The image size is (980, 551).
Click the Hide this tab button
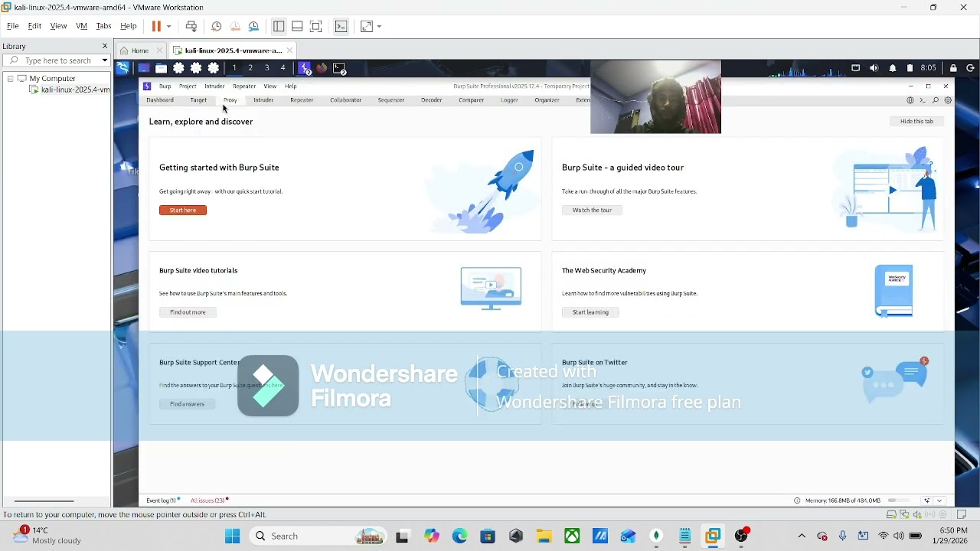click(916, 122)
